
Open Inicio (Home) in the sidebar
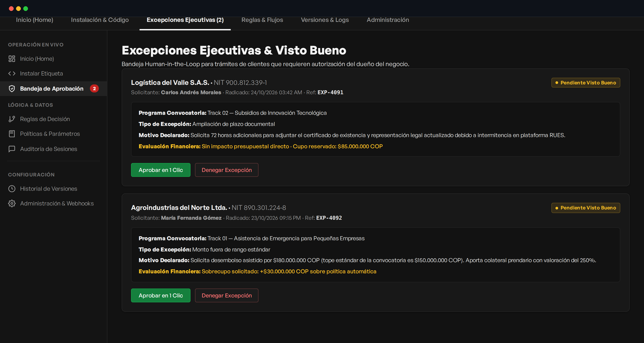(54, 59)
